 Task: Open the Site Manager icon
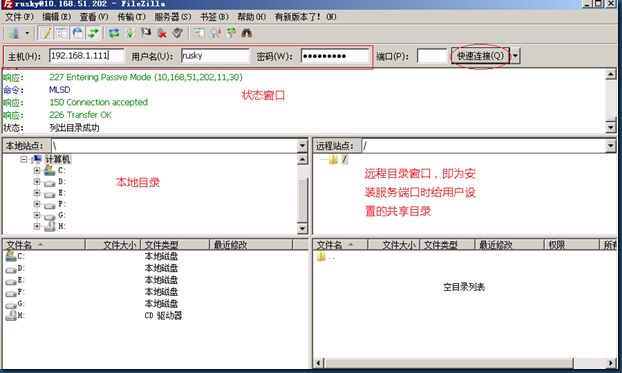tap(15, 33)
